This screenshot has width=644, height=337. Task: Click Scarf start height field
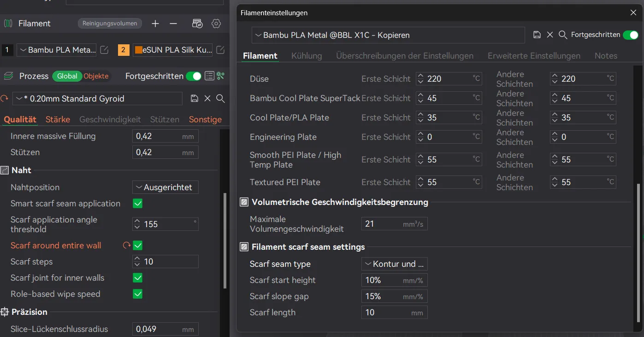click(x=395, y=280)
